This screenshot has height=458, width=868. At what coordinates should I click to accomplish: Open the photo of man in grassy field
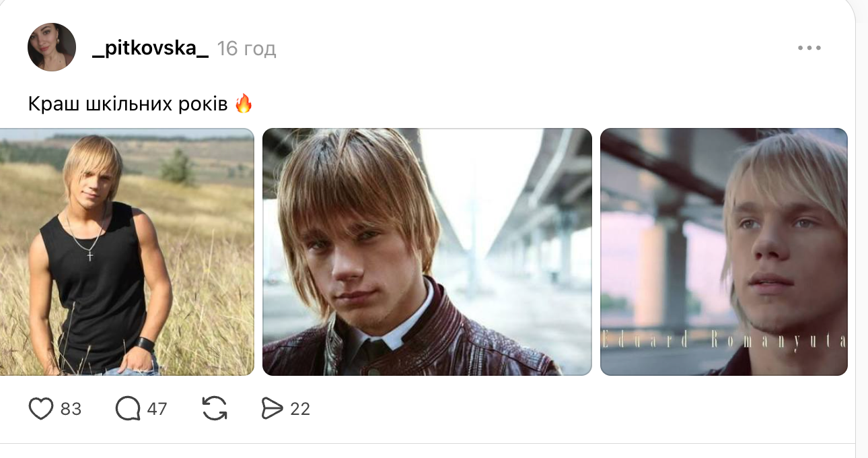tap(126, 251)
